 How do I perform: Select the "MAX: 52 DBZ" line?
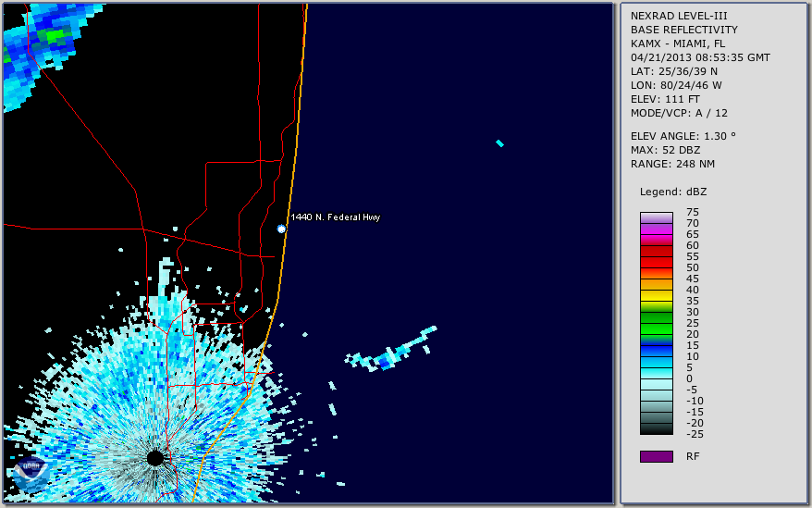666,150
